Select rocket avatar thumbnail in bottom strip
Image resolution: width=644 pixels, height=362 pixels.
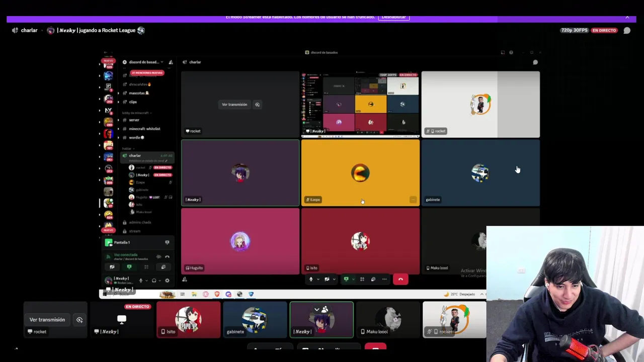pos(454,320)
